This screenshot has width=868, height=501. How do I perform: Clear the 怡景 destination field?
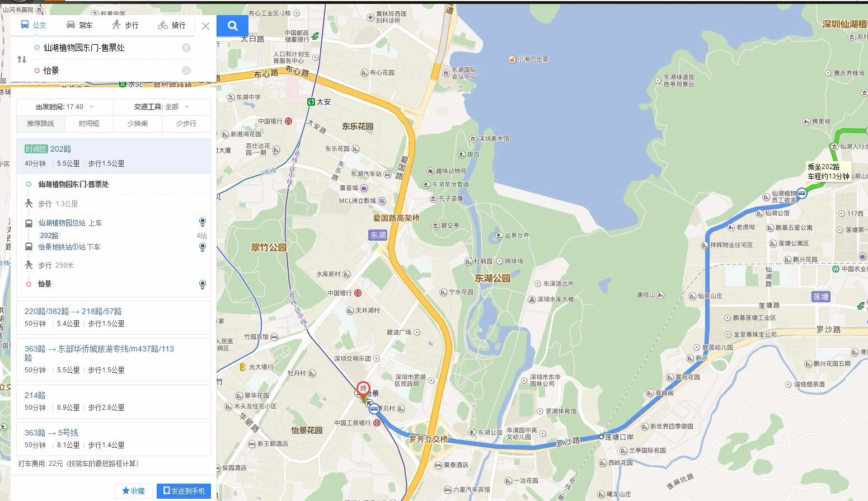[x=186, y=71]
